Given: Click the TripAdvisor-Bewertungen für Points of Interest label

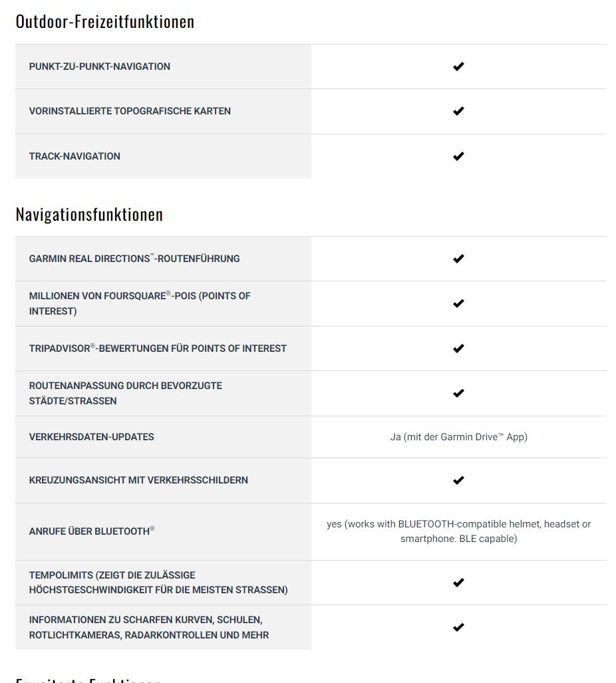Looking at the screenshot, I should [158, 348].
